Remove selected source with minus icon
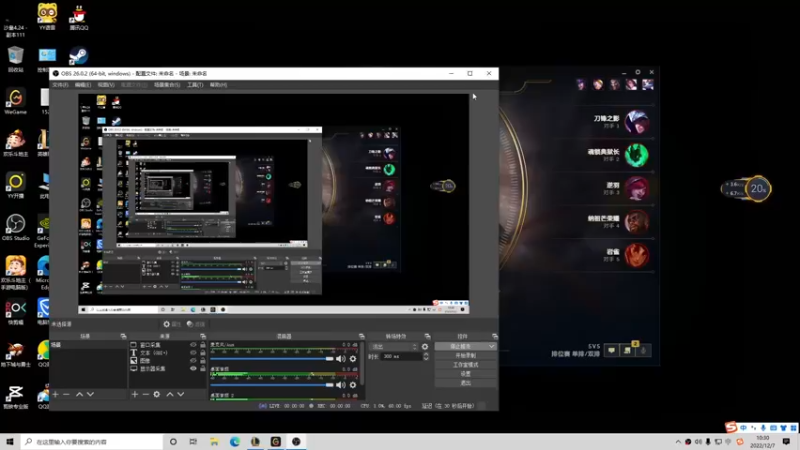 point(145,394)
